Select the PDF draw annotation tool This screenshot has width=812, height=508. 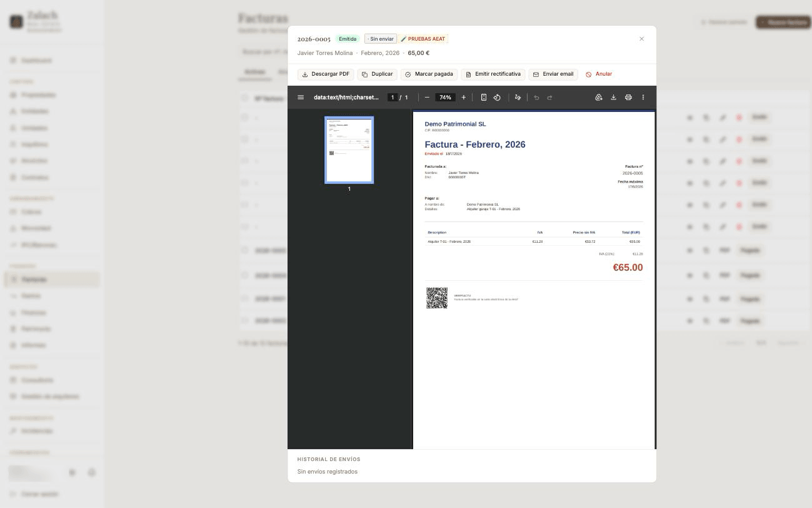point(518,97)
